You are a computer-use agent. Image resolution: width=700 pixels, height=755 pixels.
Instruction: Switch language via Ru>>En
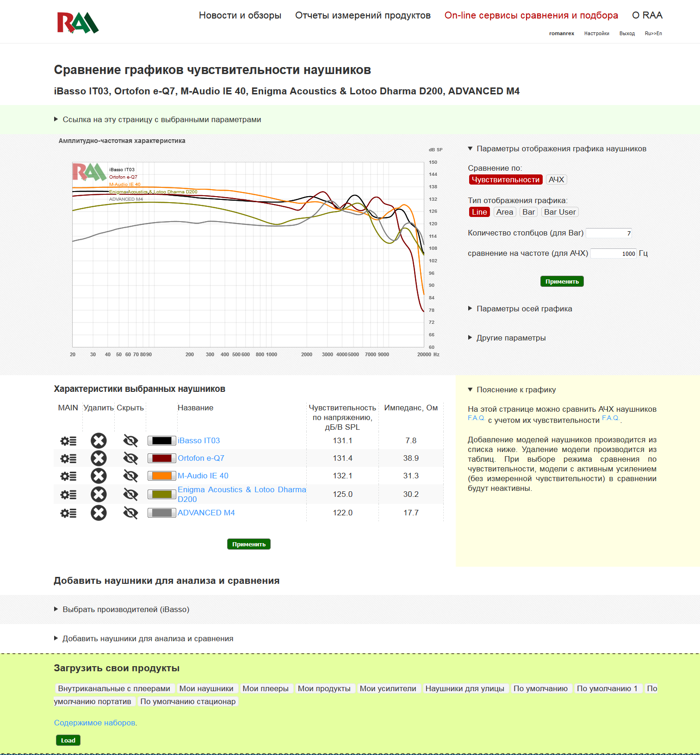tap(653, 33)
